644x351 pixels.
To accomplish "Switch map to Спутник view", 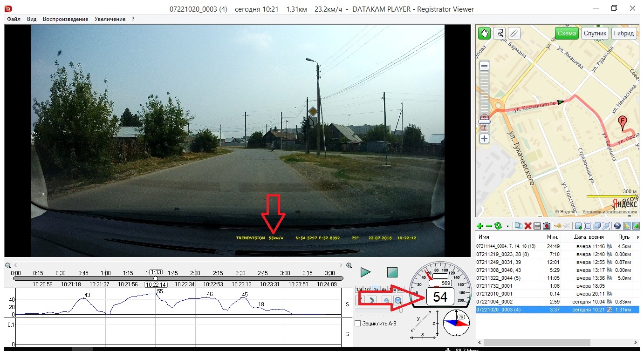I will (x=595, y=34).
